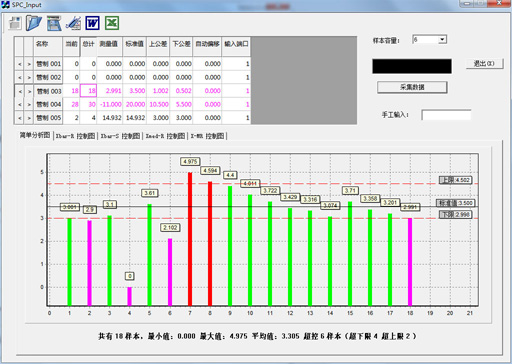Click the scanner device toolbar icon
Viewport: 512px width, 364px height.
54,23
